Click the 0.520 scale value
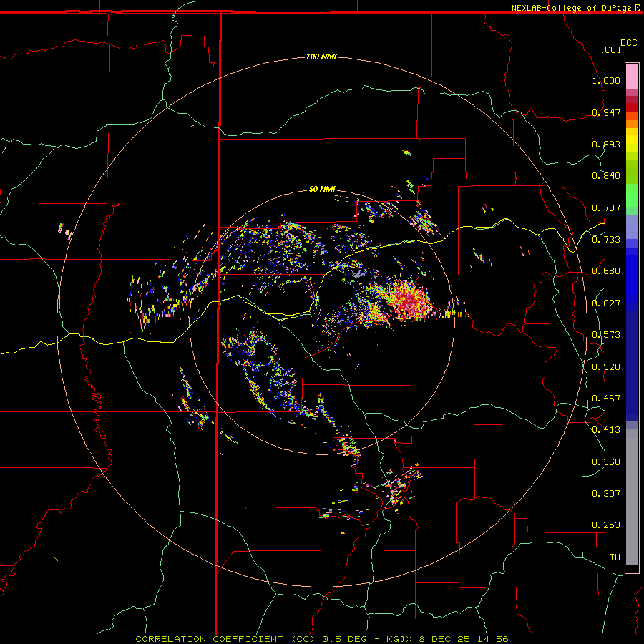The image size is (644, 644). click(x=606, y=367)
